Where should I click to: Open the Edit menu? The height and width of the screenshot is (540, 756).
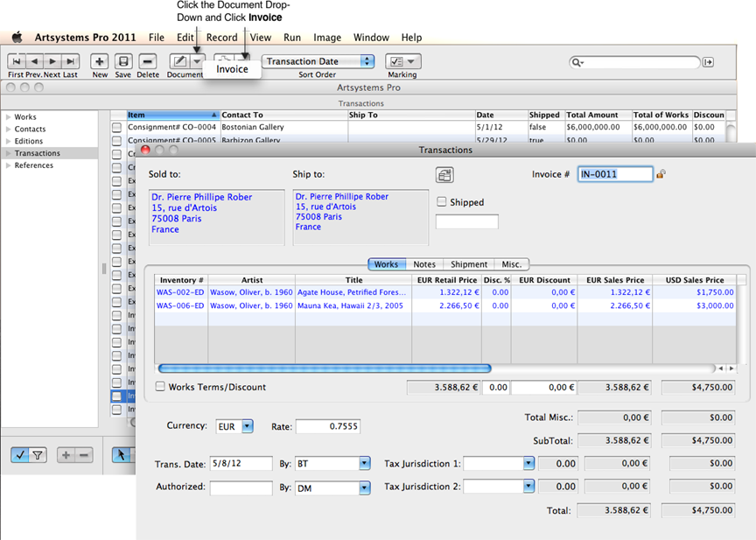pyautogui.click(x=185, y=38)
